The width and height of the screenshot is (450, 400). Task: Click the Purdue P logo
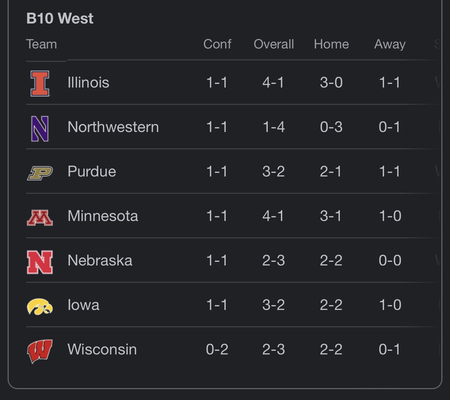40,173
